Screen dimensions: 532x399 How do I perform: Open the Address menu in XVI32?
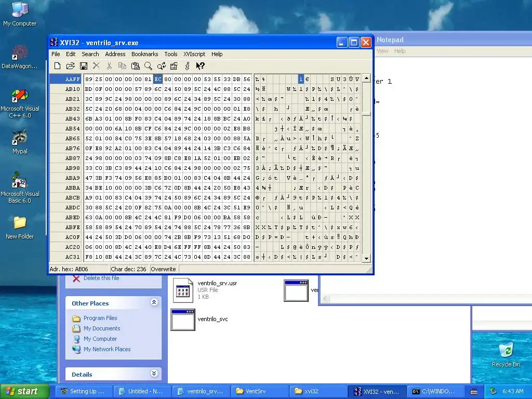(115, 54)
